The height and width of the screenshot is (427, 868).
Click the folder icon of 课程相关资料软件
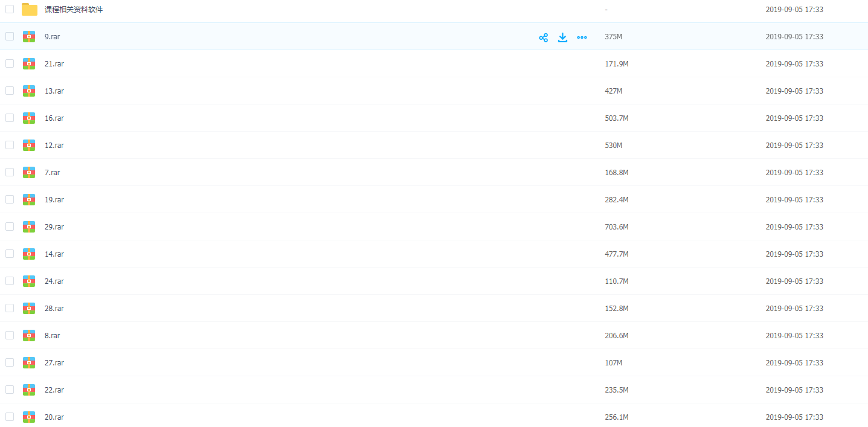(x=29, y=9)
